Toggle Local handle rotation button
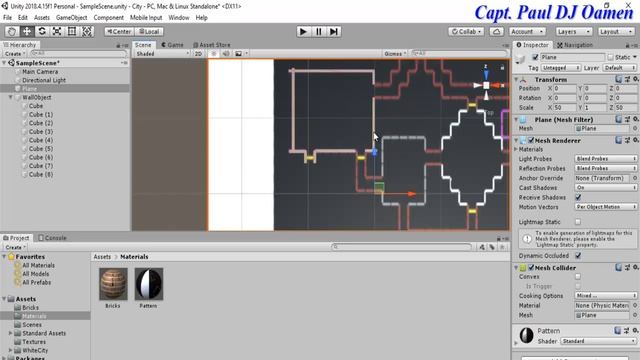640x360 pixels. (x=149, y=31)
